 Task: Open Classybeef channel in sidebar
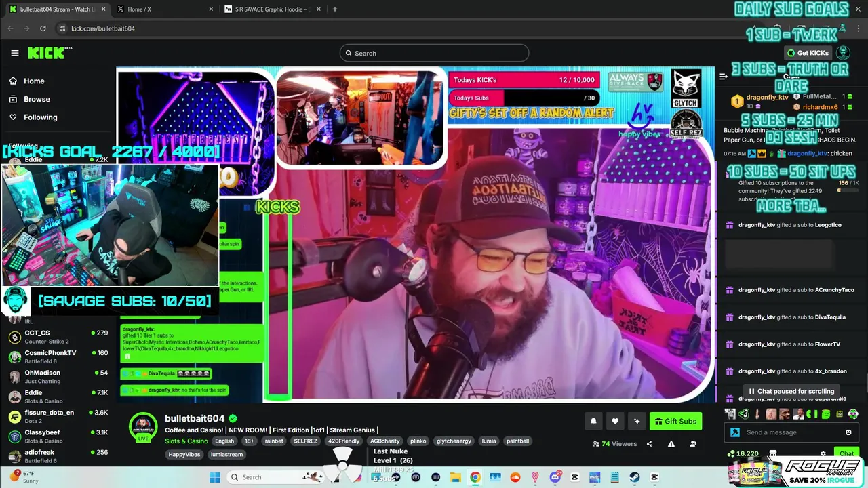point(58,436)
